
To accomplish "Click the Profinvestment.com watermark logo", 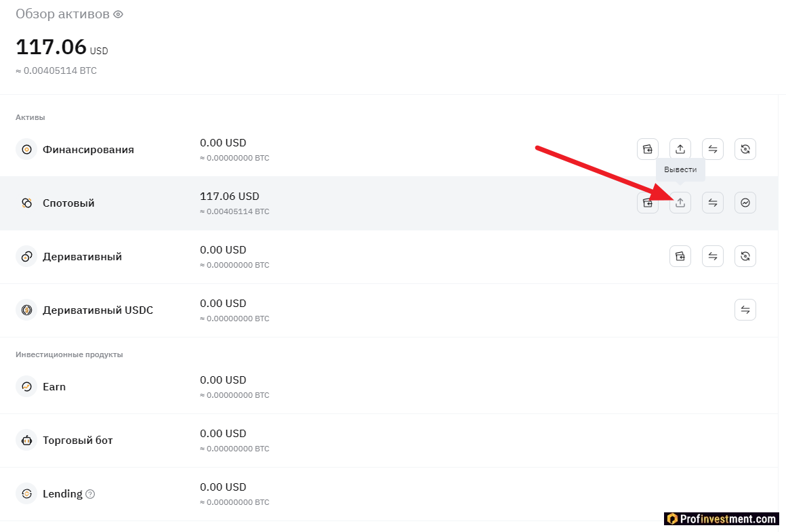I will click(x=721, y=519).
